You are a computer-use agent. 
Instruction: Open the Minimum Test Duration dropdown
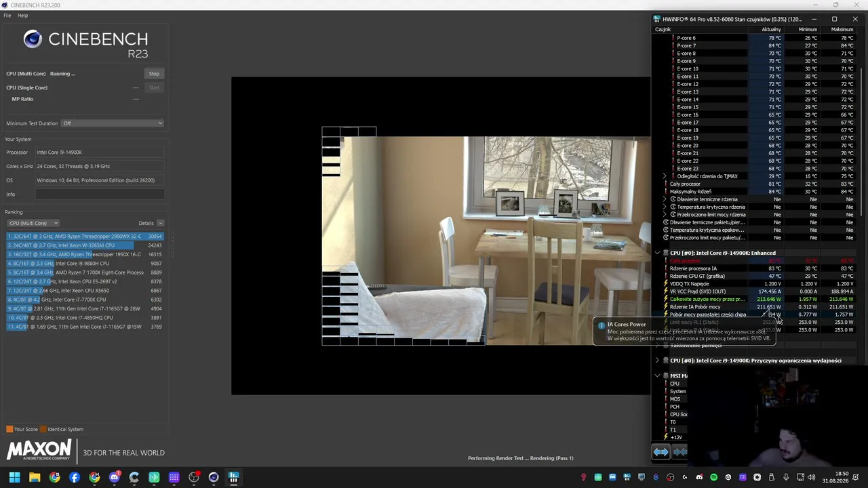[113, 123]
